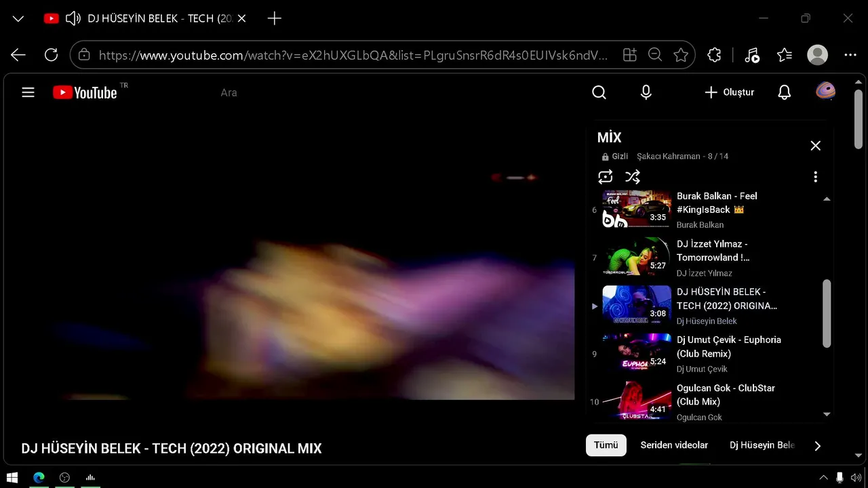Open the browser tab search chevron
The image size is (868, 488).
coord(18,18)
